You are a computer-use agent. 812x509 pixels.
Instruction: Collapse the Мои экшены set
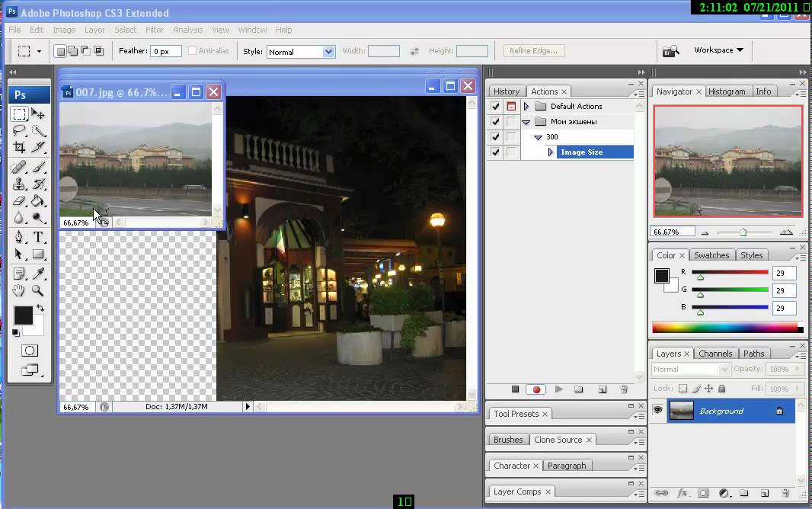click(x=526, y=122)
